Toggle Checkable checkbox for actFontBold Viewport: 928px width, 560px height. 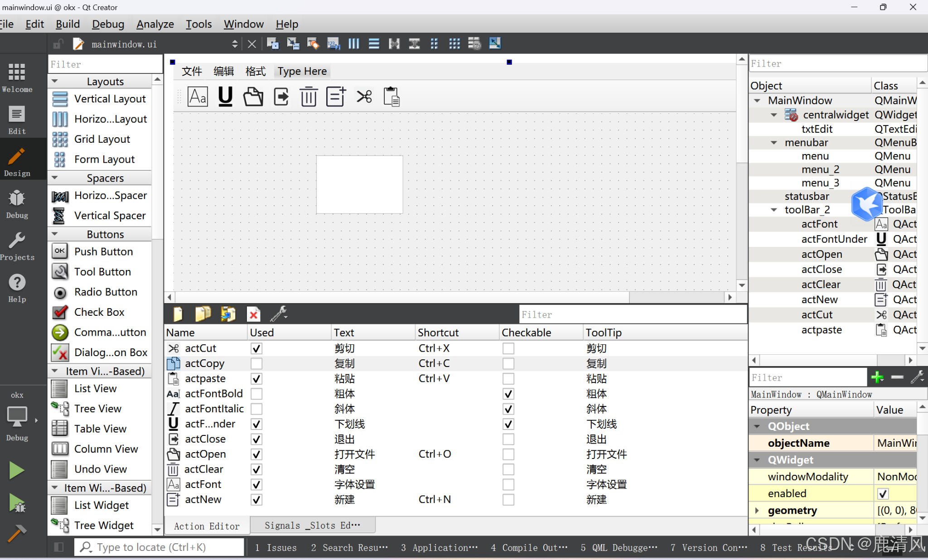click(x=508, y=394)
